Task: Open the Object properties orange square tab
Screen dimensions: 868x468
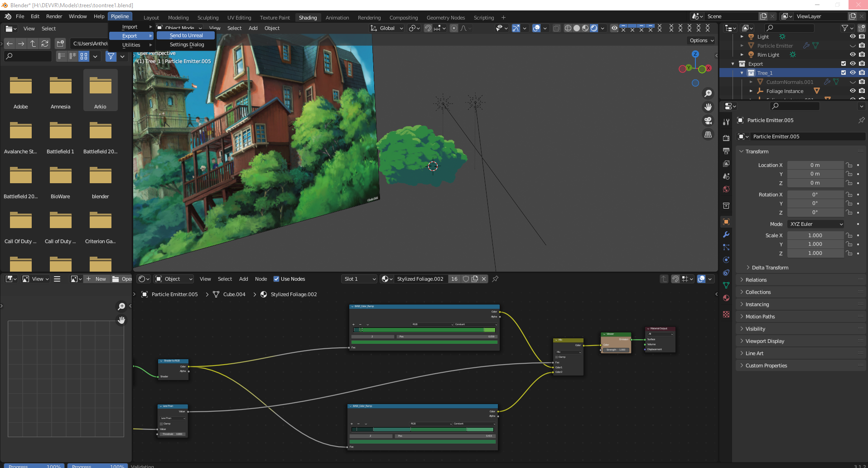Action: pyautogui.click(x=726, y=222)
